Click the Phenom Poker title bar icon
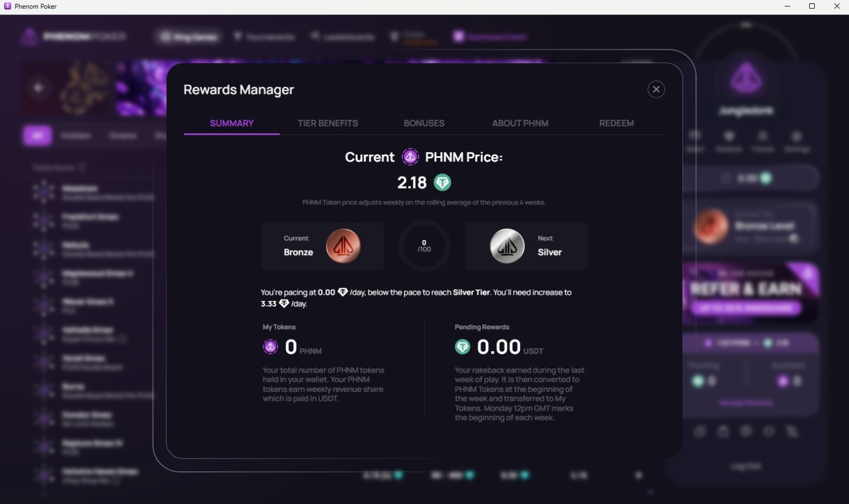Screen dimensions: 849x504 pyautogui.click(x=8, y=6)
